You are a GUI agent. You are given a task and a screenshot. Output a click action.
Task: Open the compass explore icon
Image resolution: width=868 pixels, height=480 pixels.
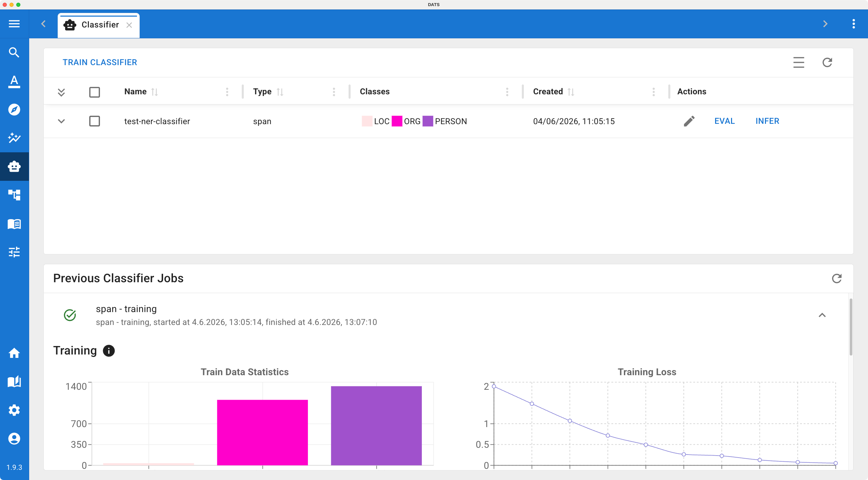coord(14,110)
